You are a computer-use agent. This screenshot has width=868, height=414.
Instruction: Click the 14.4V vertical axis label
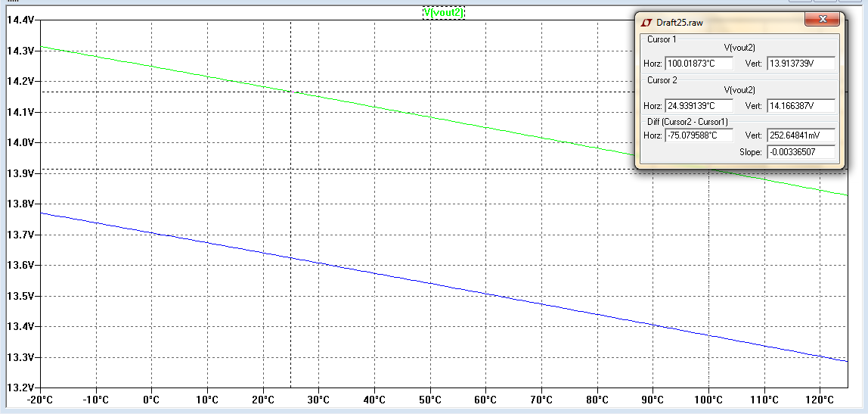20,20
